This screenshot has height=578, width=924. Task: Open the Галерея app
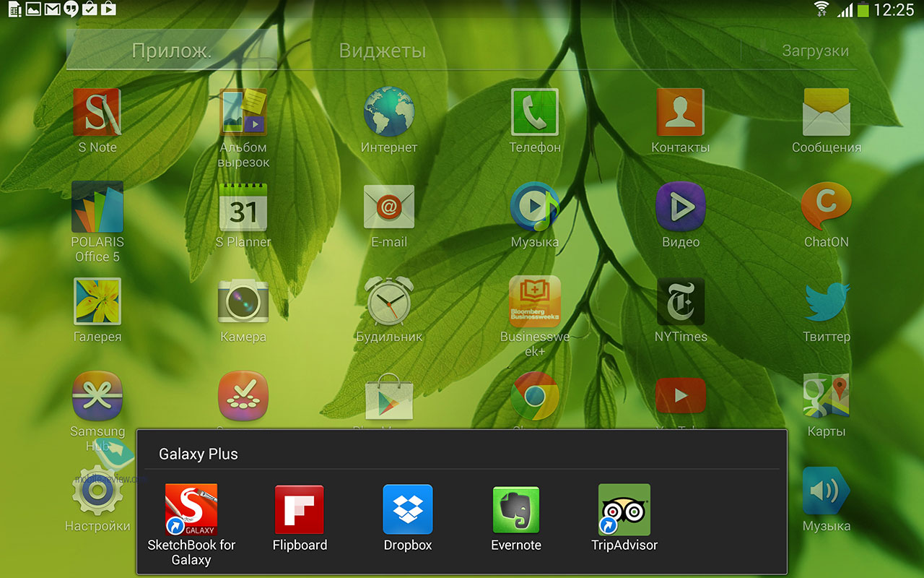[x=97, y=301]
